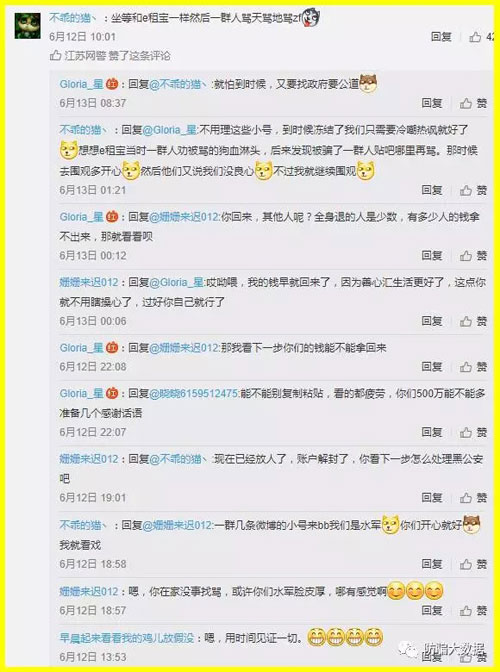Open 姗姗来迟012 profile on 00:06 reply
The height and width of the screenshot is (672, 500).
click(x=89, y=282)
